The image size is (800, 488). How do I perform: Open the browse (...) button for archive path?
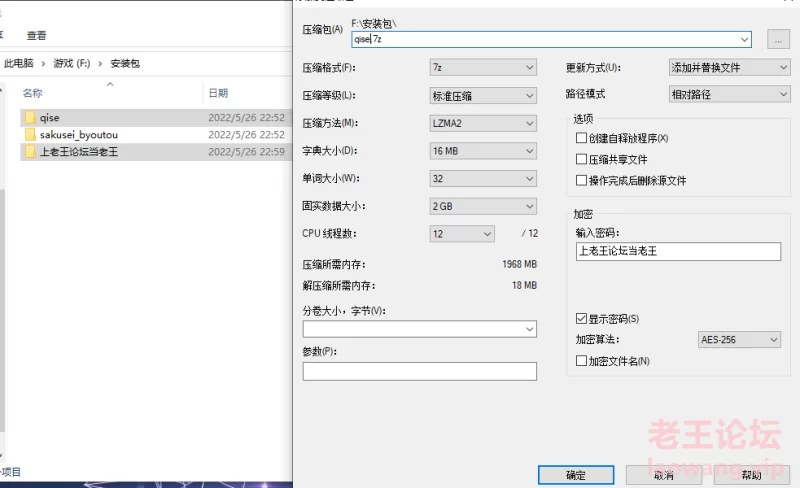click(778, 39)
